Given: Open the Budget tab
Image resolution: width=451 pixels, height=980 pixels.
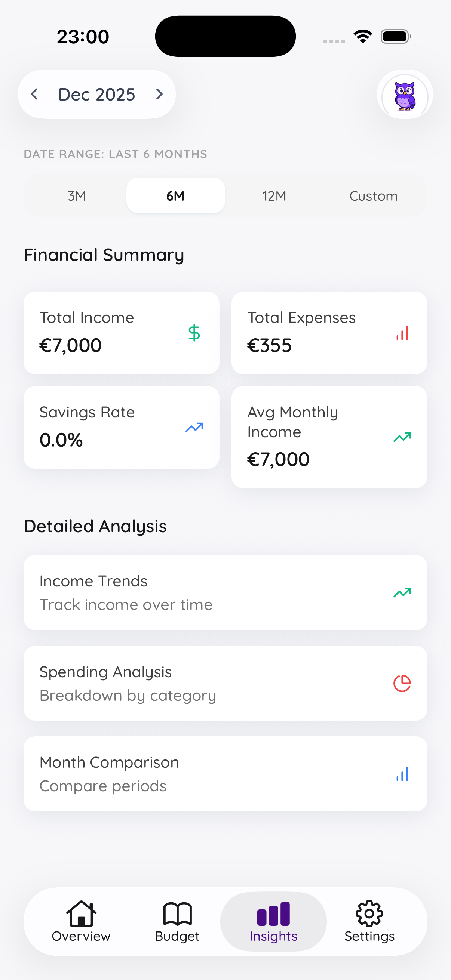Looking at the screenshot, I should coord(177,921).
